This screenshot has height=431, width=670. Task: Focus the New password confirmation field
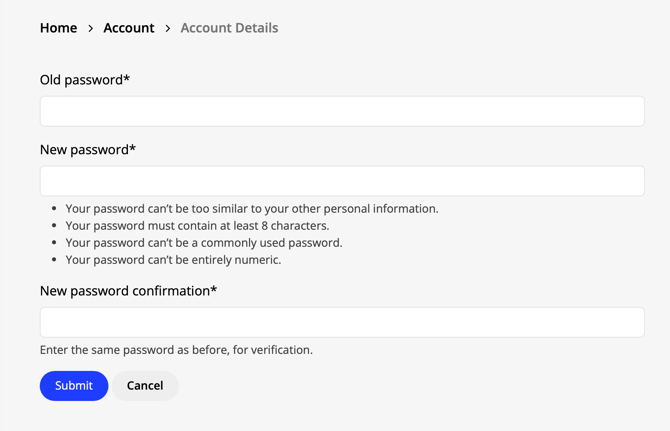click(x=342, y=322)
